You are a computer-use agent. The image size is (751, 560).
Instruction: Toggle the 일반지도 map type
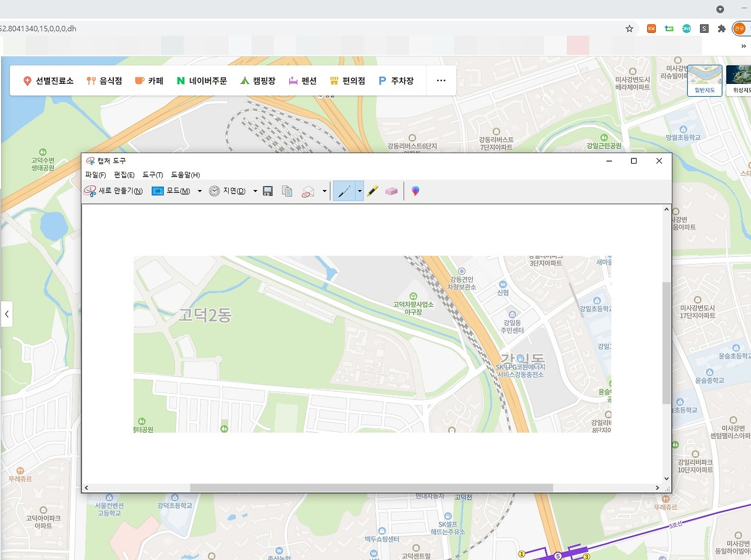(x=705, y=80)
